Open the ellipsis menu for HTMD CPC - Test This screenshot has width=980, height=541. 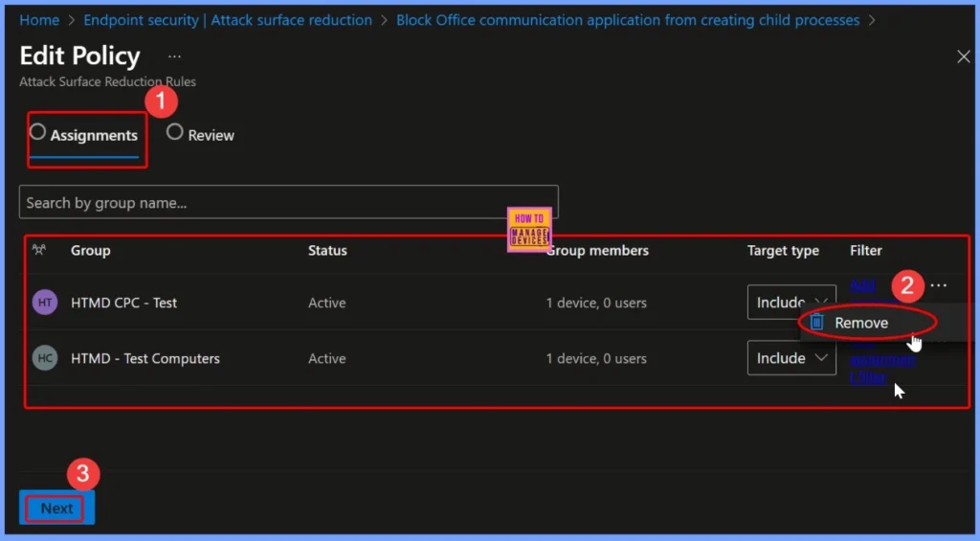tap(938, 285)
